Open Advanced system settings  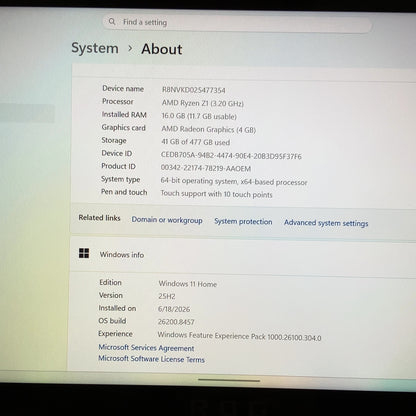[326, 223]
